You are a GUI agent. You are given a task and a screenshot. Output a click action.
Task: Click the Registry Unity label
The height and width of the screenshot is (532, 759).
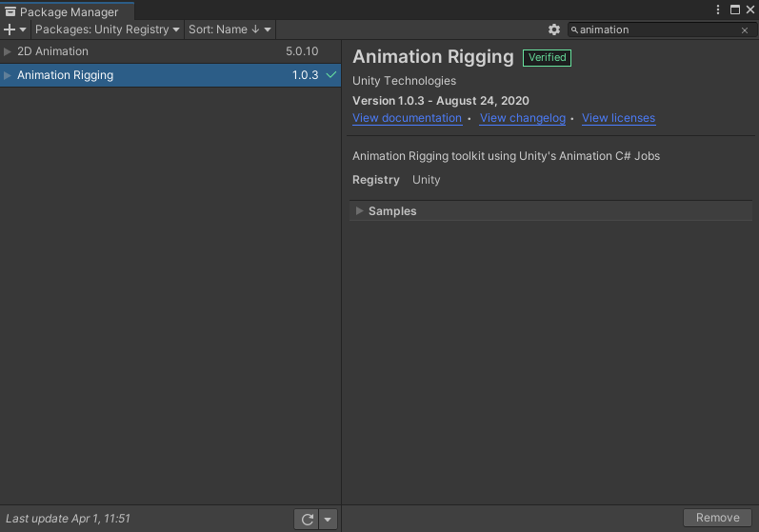click(396, 180)
